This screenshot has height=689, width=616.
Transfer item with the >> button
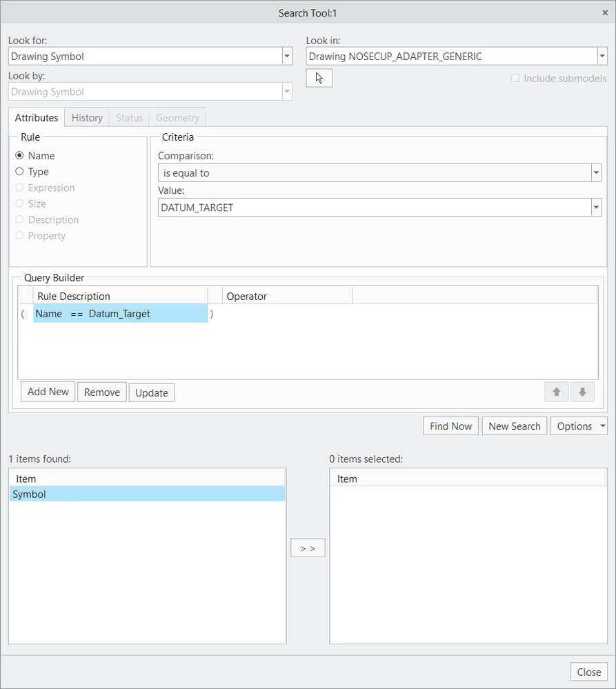click(x=308, y=548)
